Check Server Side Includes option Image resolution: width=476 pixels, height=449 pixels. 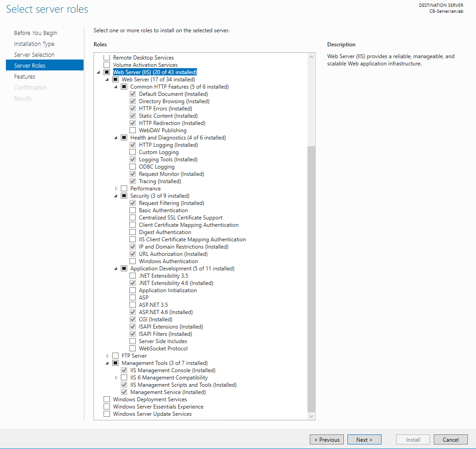[133, 341]
